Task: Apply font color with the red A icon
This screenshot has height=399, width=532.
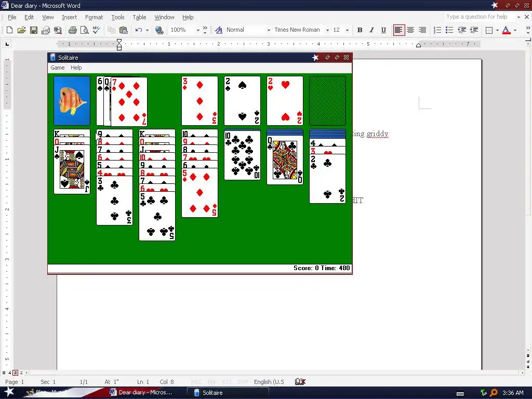Action: pos(506,30)
